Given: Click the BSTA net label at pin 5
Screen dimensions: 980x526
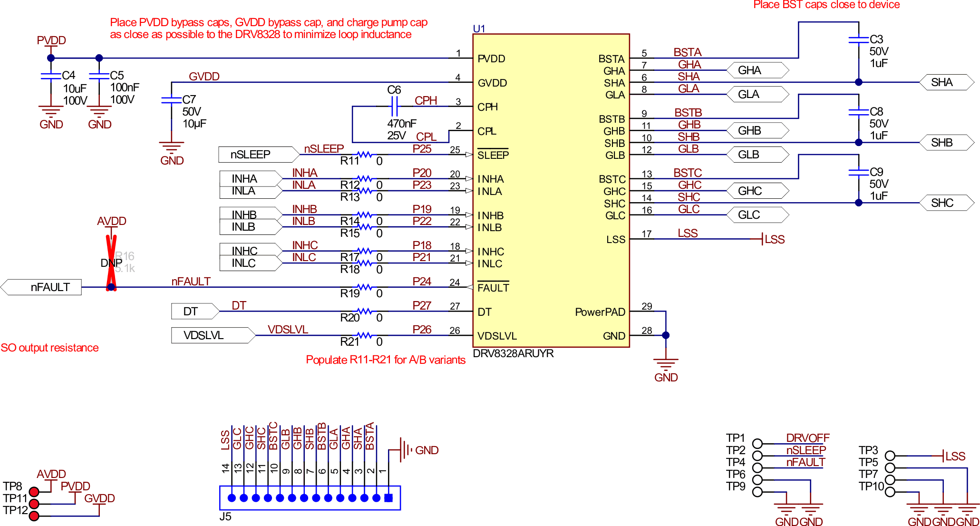Looking at the screenshot, I should coord(688,52).
